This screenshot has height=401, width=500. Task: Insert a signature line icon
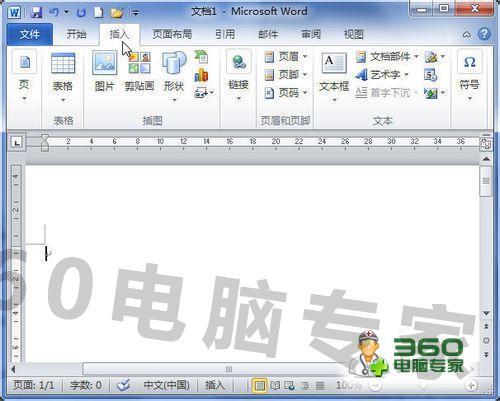pos(435,57)
